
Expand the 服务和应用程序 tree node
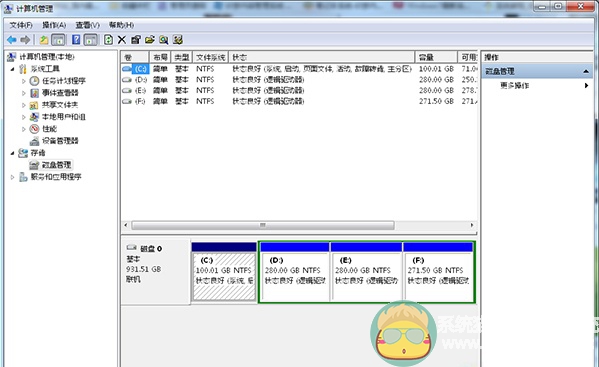coord(13,177)
